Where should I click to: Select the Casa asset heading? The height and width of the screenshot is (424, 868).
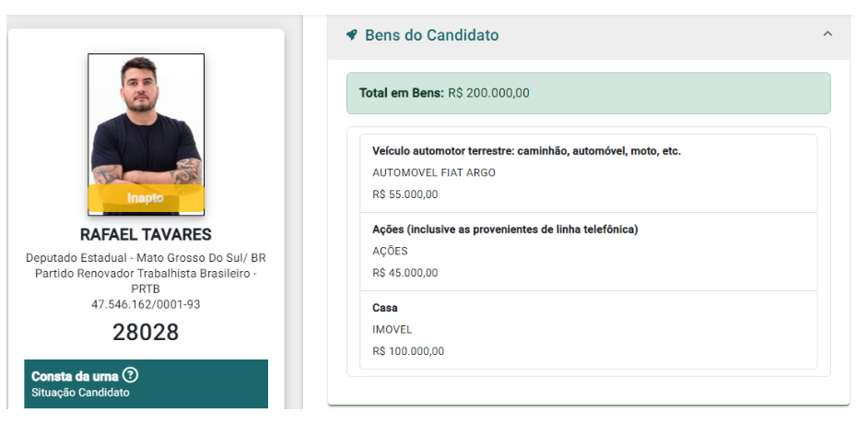[385, 307]
